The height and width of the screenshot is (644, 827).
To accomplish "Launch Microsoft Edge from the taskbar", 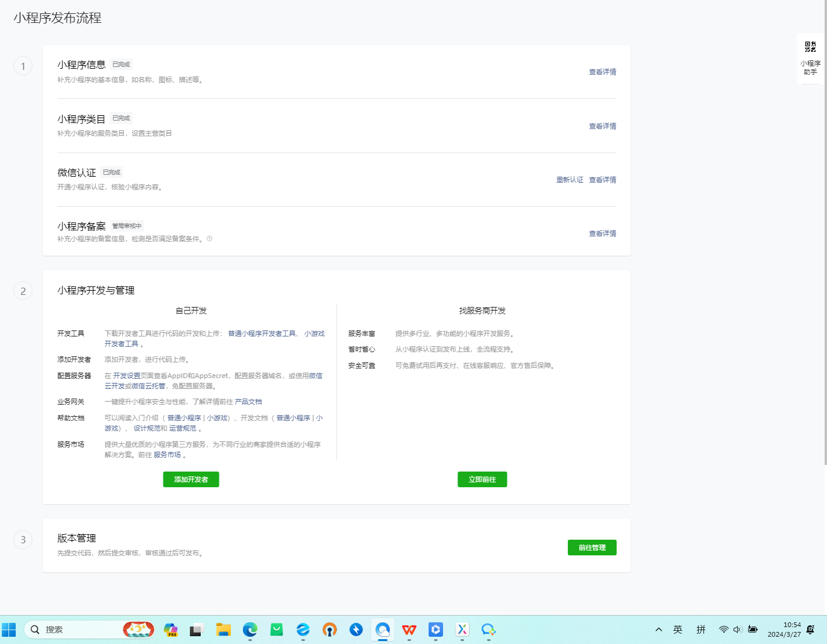I will (x=250, y=630).
